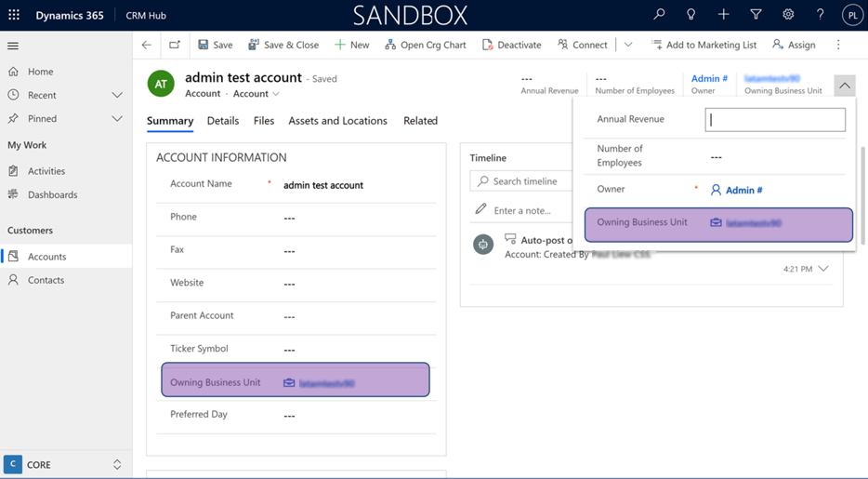Click Number of Employees value in flyout

click(717, 157)
